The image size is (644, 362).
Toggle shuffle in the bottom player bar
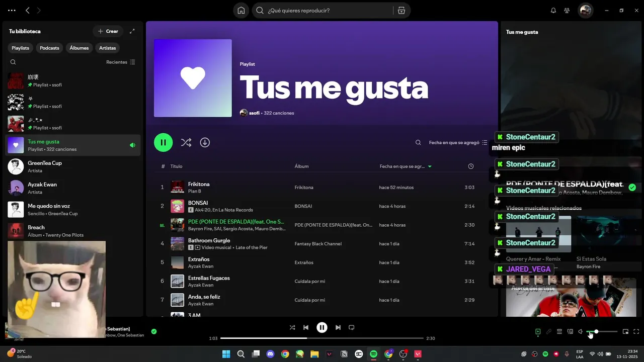[292, 327]
